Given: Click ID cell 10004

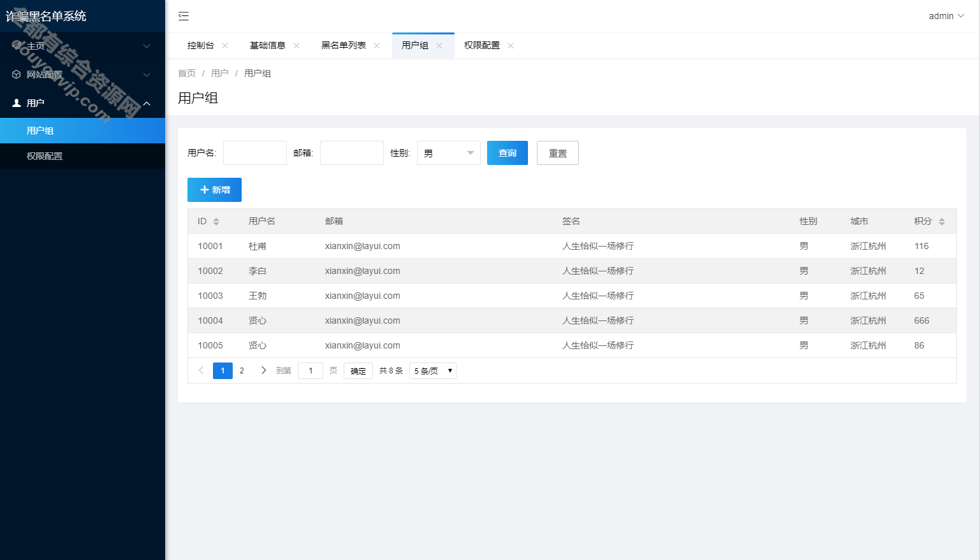Looking at the screenshot, I should pos(210,320).
